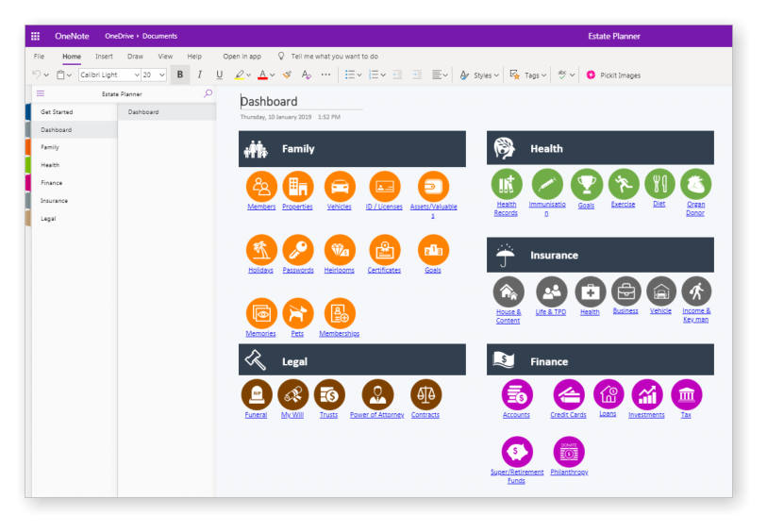Select the format painter brush icon
767x532 pixels.
coord(287,75)
